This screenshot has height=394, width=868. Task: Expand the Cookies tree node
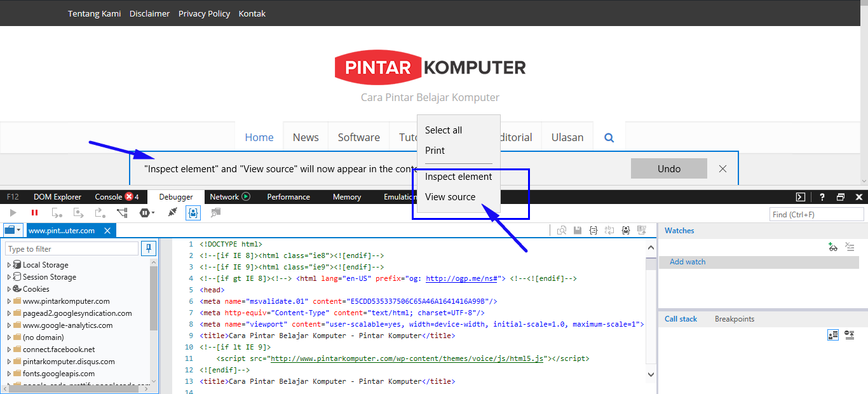click(9, 289)
